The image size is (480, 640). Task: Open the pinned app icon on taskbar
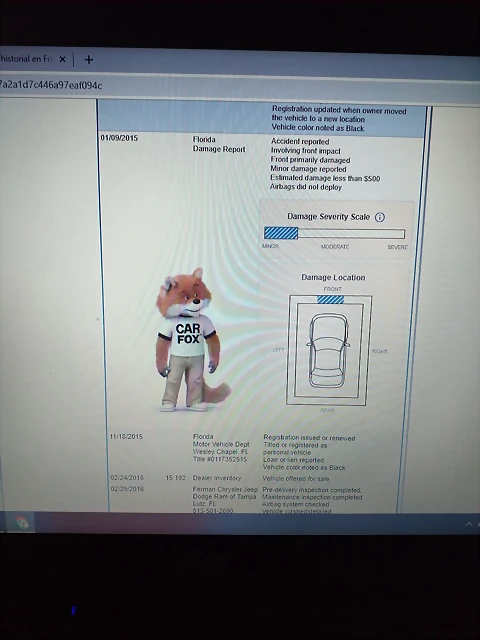(22, 523)
